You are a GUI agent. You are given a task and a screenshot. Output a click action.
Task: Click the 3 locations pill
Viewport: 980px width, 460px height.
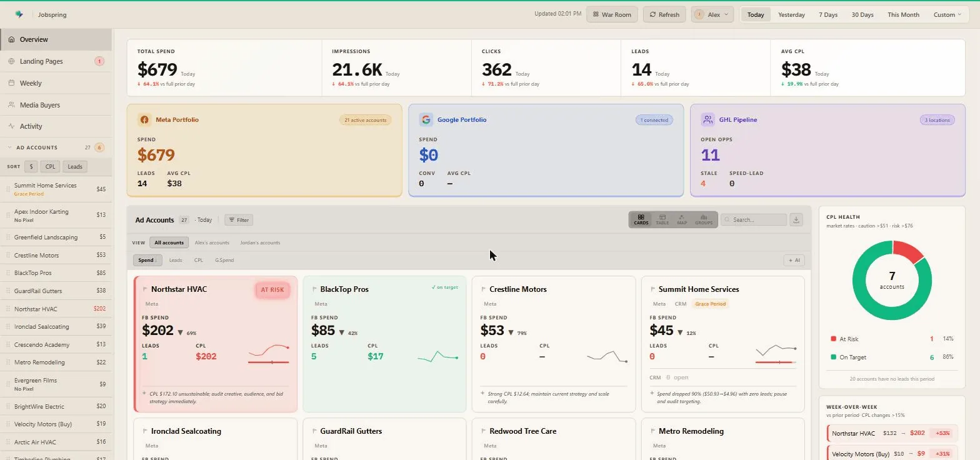point(937,120)
